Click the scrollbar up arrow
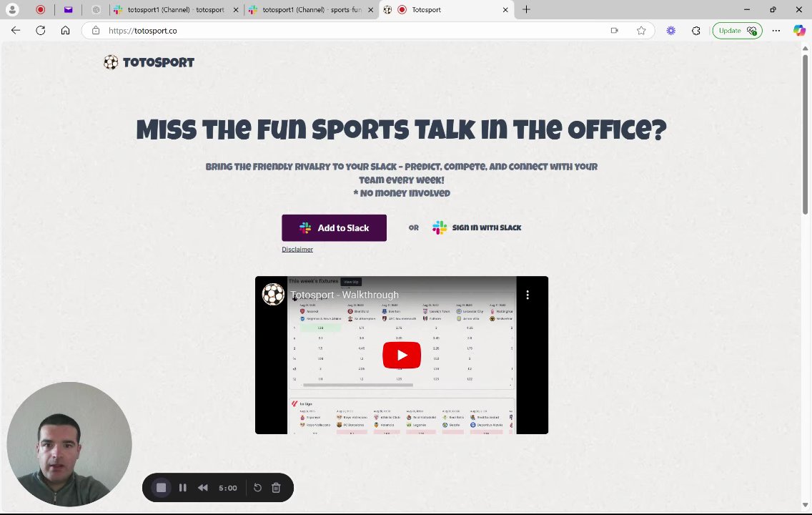Image resolution: width=812 pixels, height=515 pixels. coord(805,48)
